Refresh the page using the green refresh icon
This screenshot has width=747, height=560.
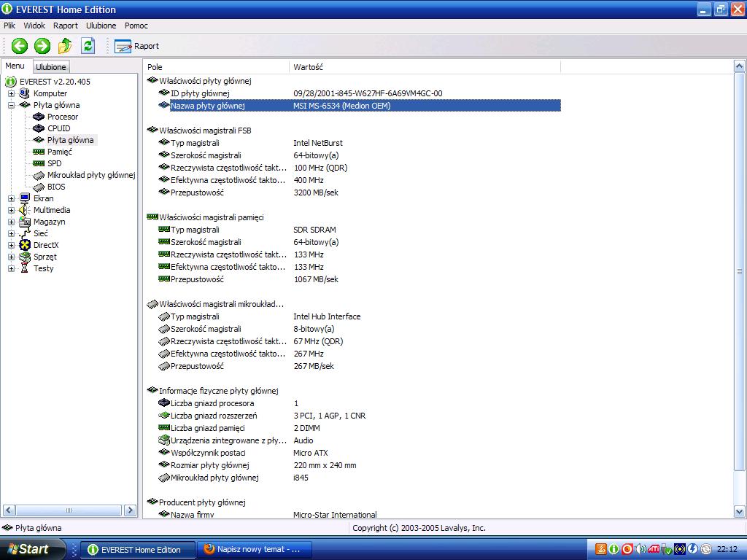tap(88, 46)
